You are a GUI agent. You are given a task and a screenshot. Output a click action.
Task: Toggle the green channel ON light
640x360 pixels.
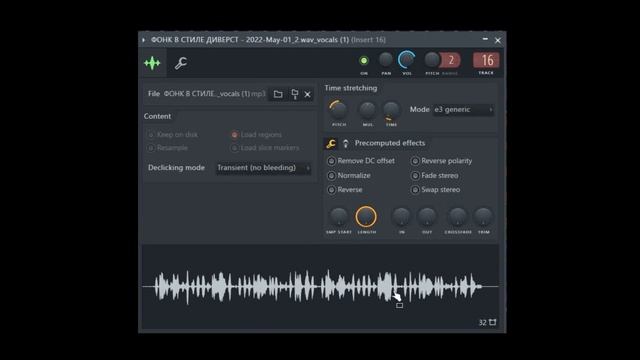[x=364, y=61]
